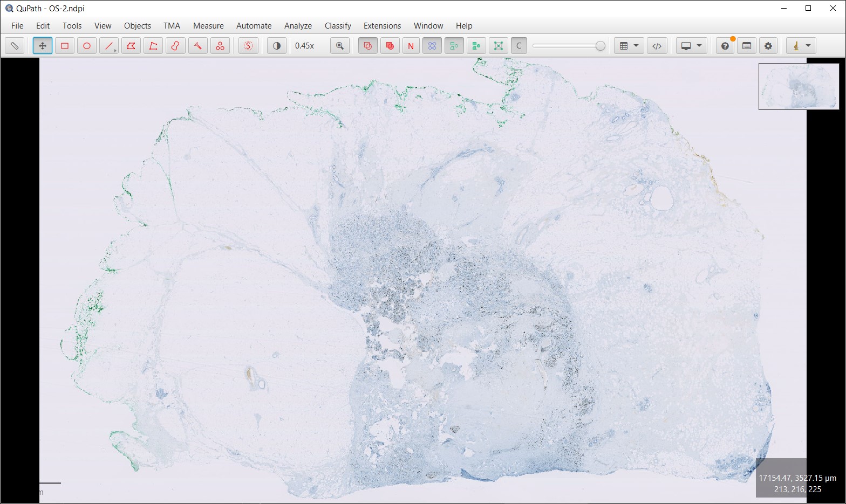Viewport: 846px width, 504px height.
Task: Toggle show annotations button
Action: [x=368, y=46]
